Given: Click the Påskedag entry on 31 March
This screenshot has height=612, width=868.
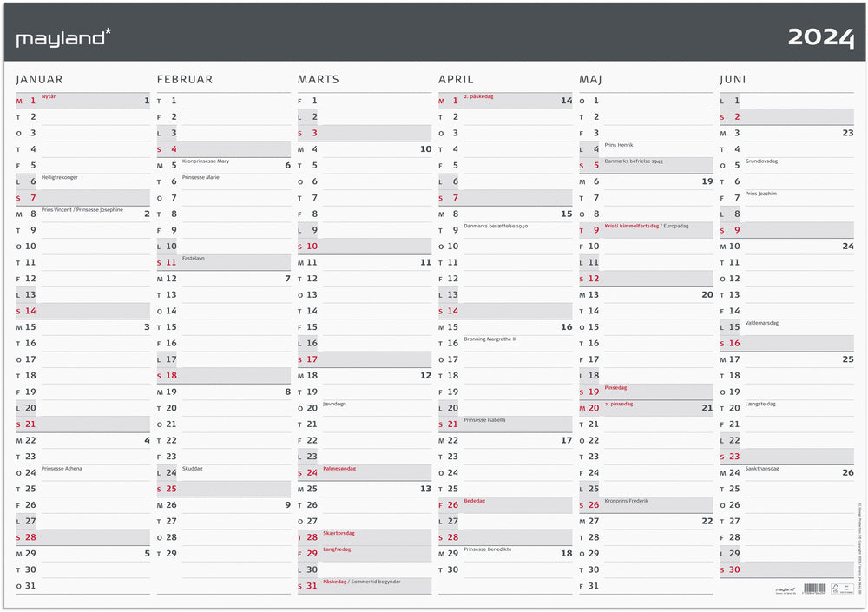Looking at the screenshot, I should (335, 582).
